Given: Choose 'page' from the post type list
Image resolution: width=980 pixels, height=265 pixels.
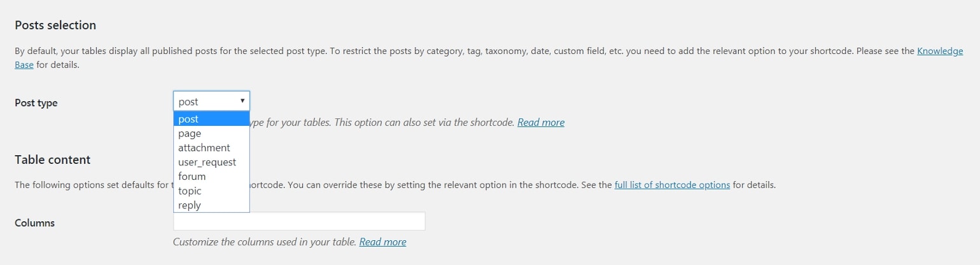Looking at the screenshot, I should (x=211, y=133).
